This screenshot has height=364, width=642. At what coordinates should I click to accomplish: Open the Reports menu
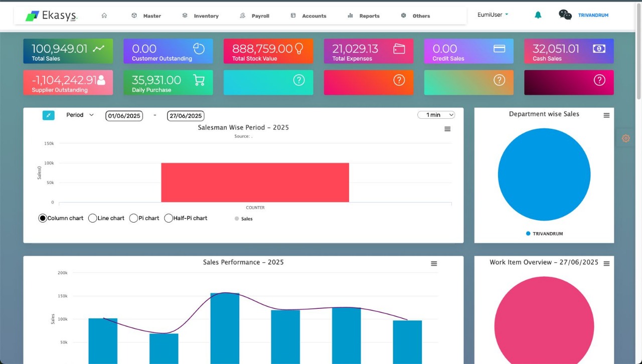(364, 16)
